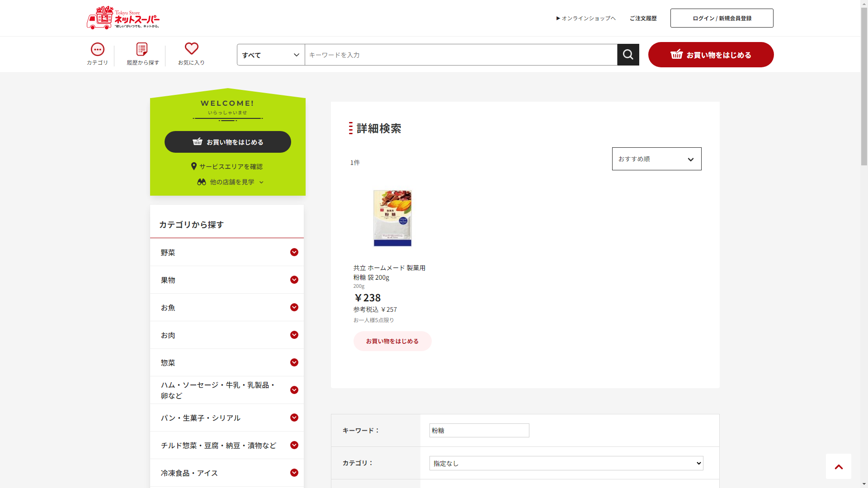
Task: Click the 粉糖 product thumbnail image
Action: [392, 218]
